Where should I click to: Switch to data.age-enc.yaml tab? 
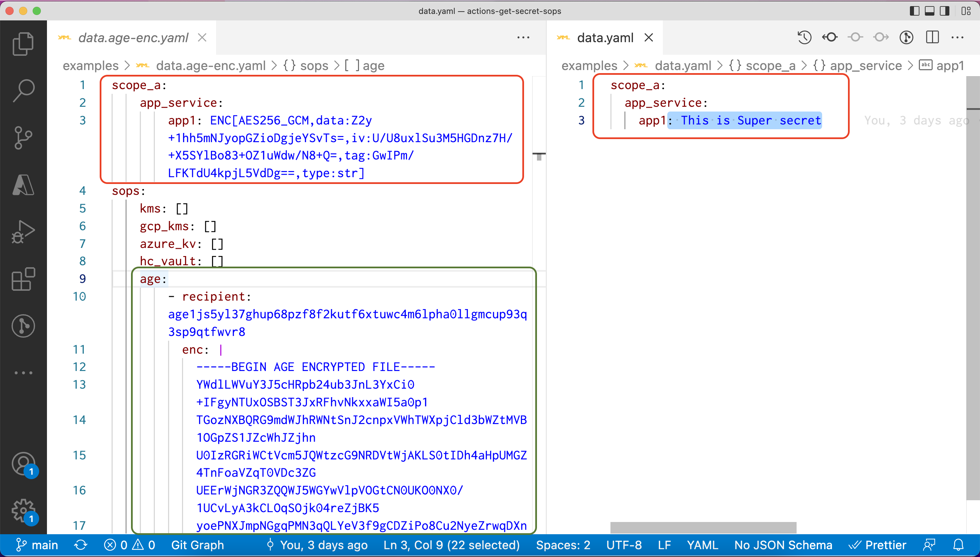point(133,37)
